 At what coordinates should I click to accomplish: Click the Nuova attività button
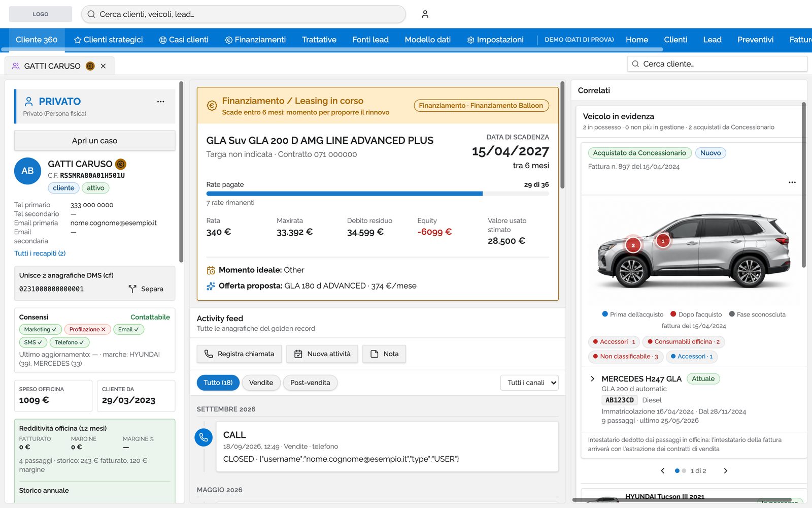pos(322,354)
